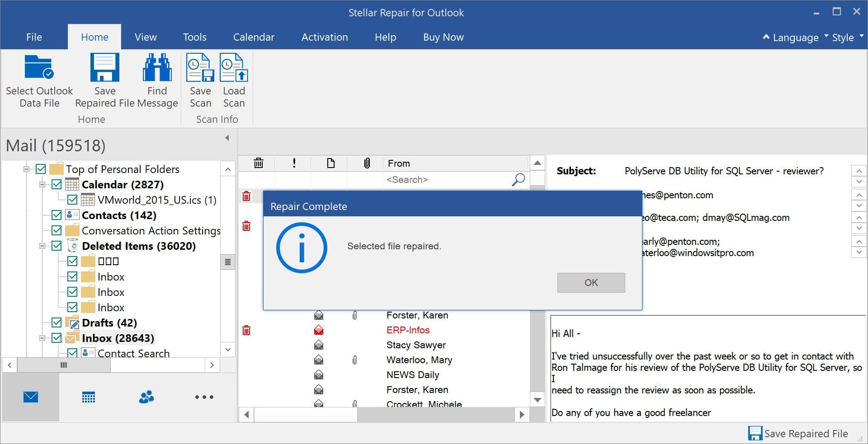Click the attachment paperclip on Waterloo, Mary row
Screen dimensions: 868x444
355,360
